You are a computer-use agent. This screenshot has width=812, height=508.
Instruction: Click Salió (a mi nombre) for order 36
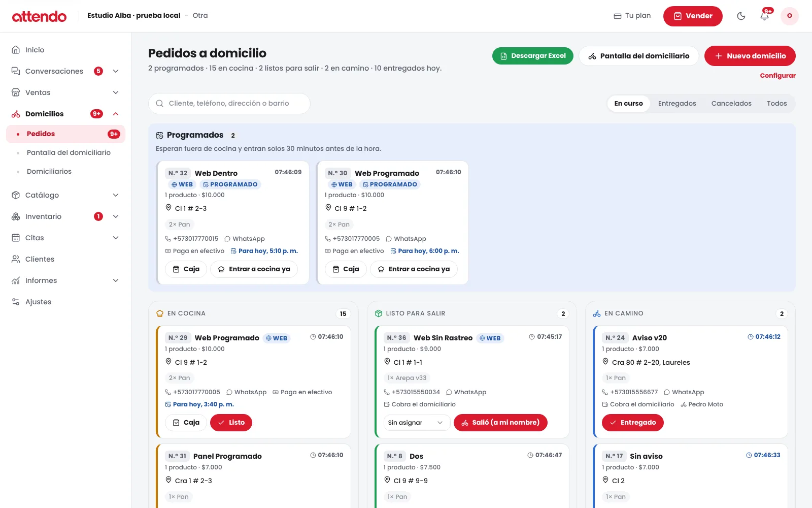click(500, 423)
